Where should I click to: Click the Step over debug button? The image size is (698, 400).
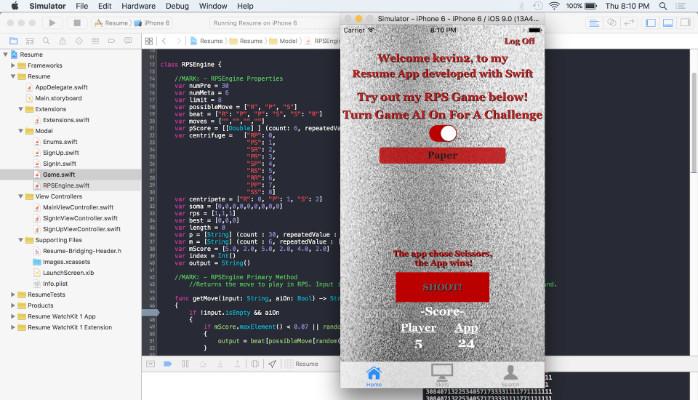tap(203, 364)
